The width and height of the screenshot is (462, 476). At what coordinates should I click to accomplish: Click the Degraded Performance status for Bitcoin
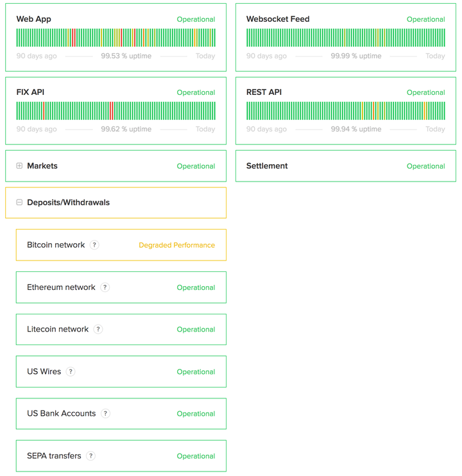click(x=176, y=245)
